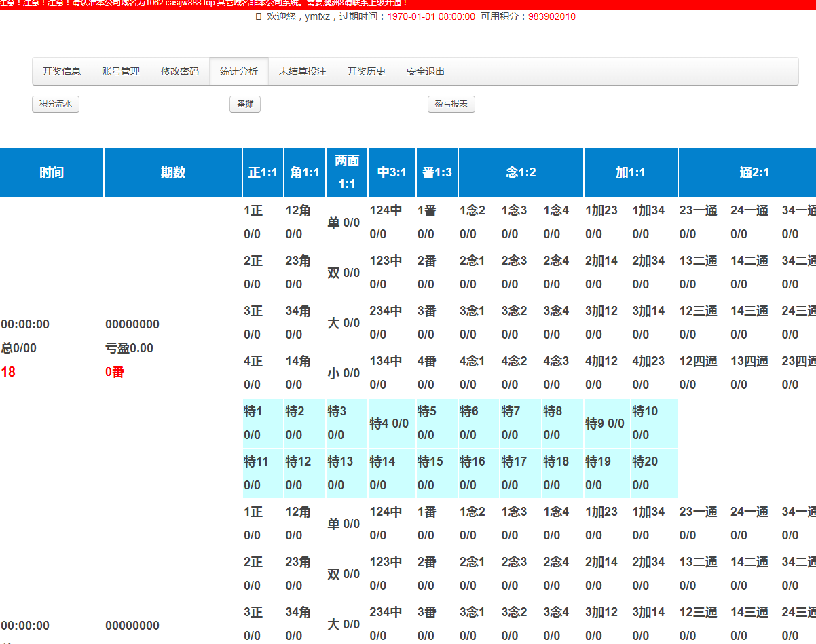Select the 两面 1:1 column header

347,172
